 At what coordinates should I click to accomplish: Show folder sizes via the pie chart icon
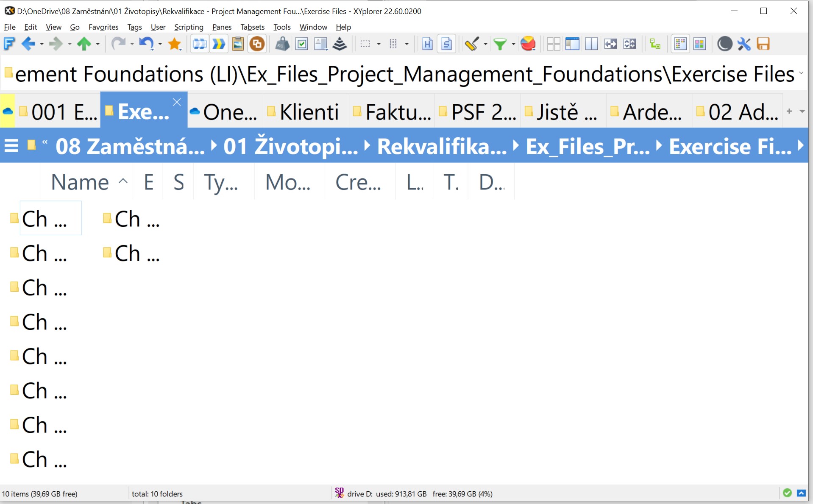point(528,44)
